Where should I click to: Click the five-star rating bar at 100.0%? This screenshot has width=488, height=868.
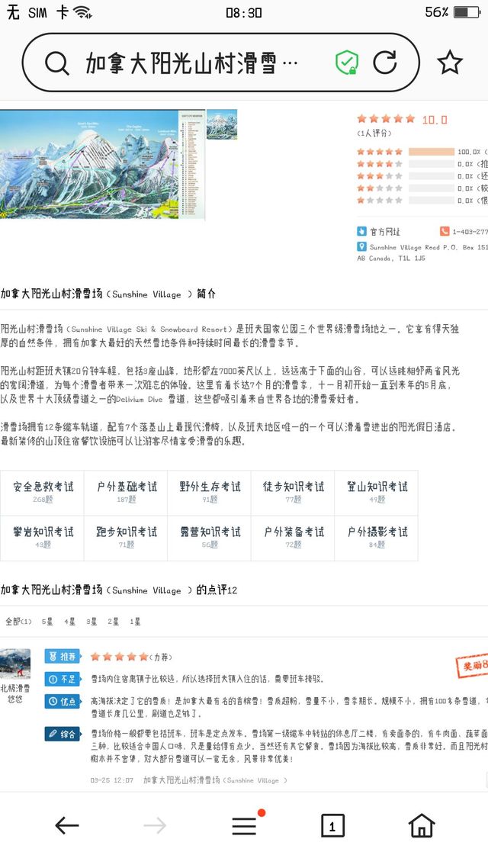[x=431, y=152]
